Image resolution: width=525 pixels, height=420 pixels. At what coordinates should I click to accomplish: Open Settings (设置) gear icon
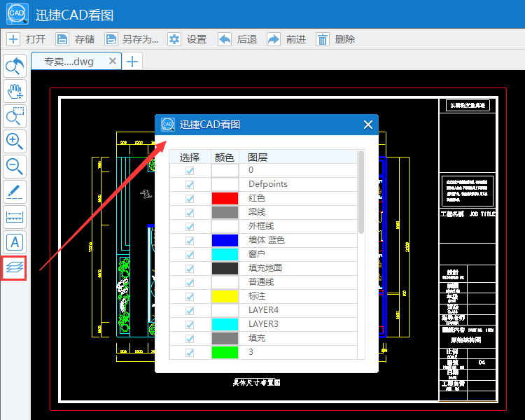[x=174, y=39]
